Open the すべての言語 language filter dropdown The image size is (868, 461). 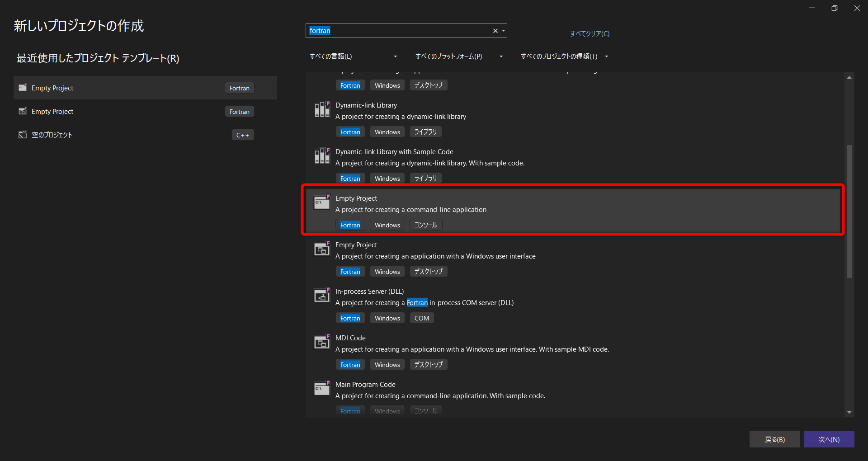tap(353, 56)
